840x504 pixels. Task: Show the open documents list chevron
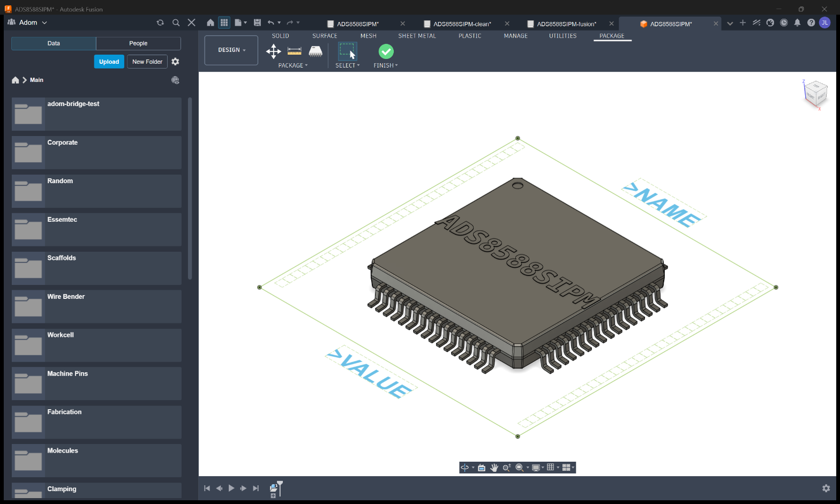(730, 23)
